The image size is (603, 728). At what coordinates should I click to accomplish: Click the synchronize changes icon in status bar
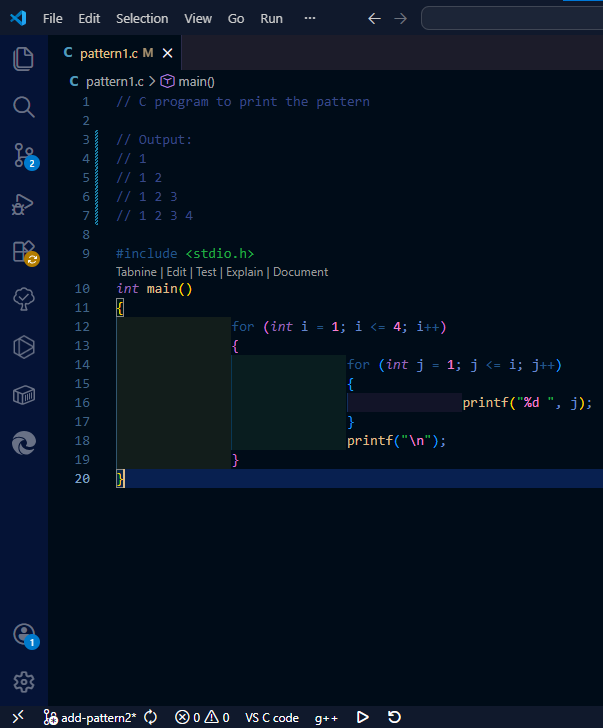(151, 717)
